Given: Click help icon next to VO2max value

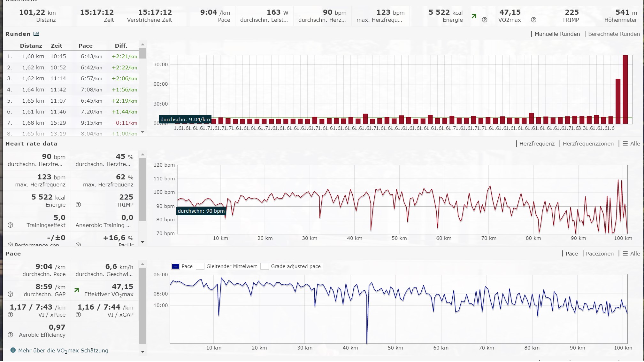Looking at the screenshot, I should tap(533, 20).
